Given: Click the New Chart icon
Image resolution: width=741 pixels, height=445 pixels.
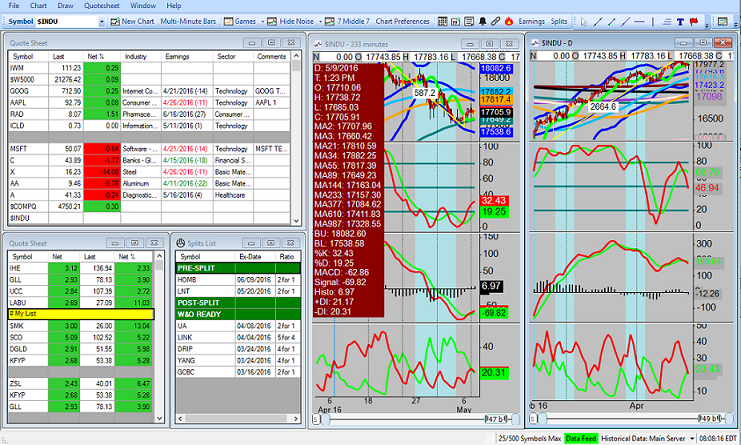Looking at the screenshot, I should pos(115,21).
